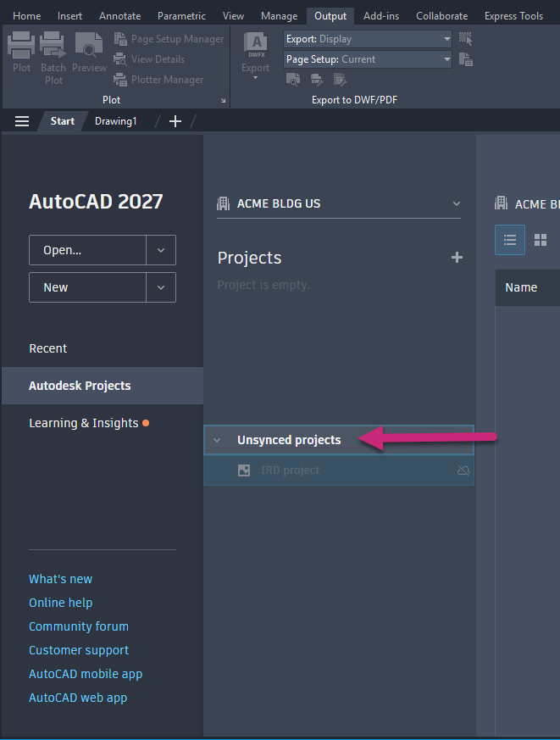
Task: Collapse the Unsynced projects section
Action: coord(217,440)
